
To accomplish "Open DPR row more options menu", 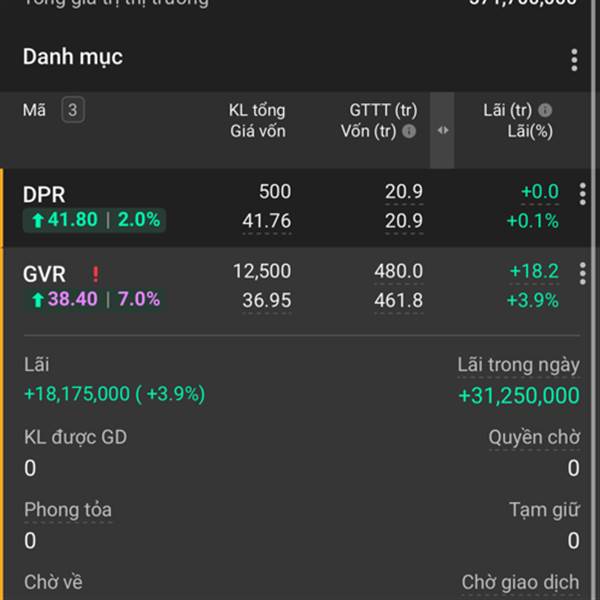I will pyautogui.click(x=583, y=194).
